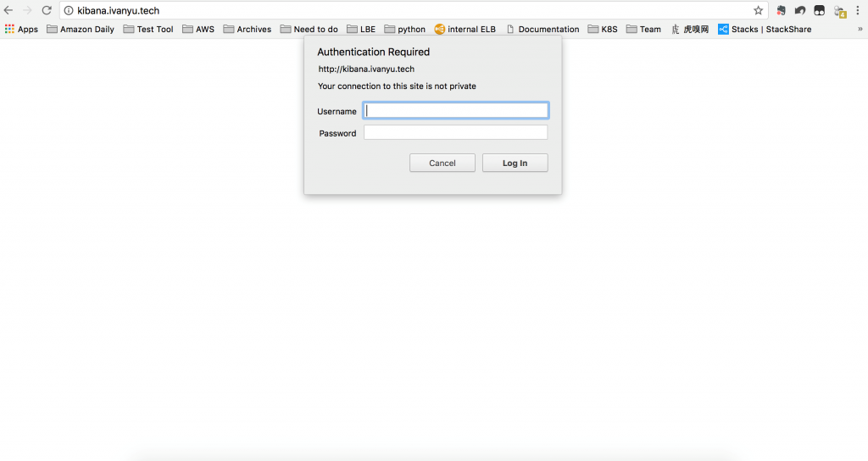The image size is (868, 461).
Task: Open the internal ELB bookmark
Action: [x=465, y=29]
